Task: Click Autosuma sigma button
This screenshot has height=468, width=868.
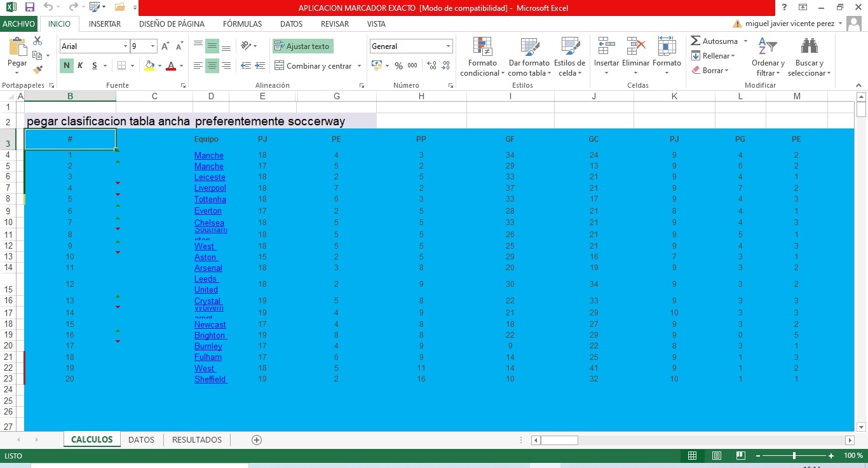Action: [x=714, y=41]
